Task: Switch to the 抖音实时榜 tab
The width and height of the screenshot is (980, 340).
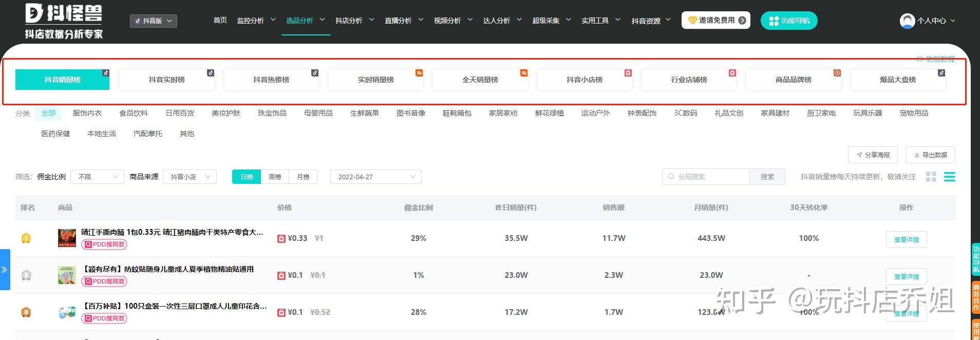Action: click(167, 80)
